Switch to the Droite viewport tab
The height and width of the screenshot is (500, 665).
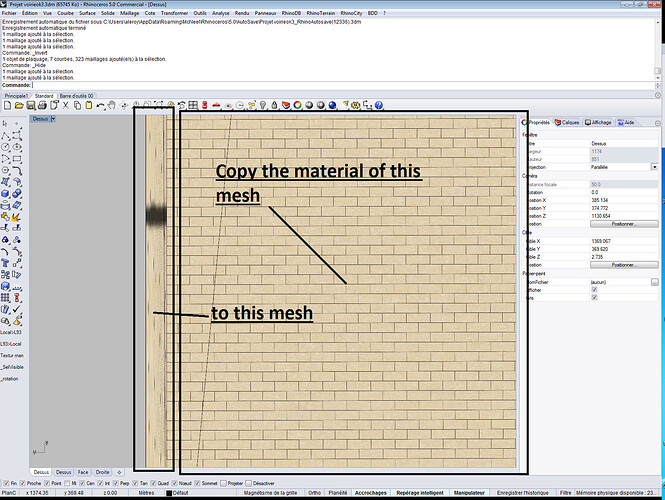[x=102, y=472]
